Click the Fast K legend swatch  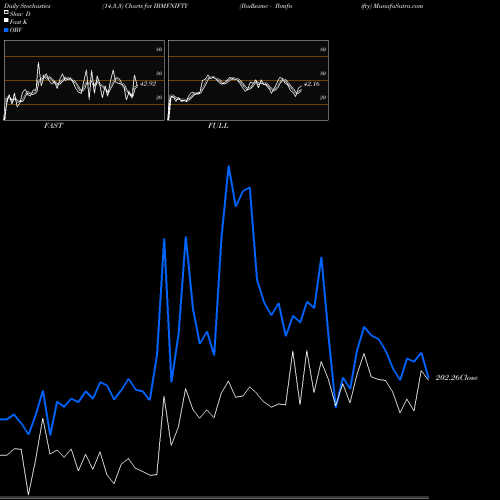point(6,21)
